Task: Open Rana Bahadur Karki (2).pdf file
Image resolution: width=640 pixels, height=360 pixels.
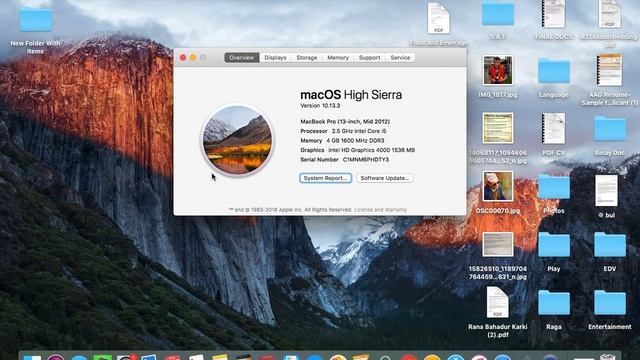Action: [498, 302]
